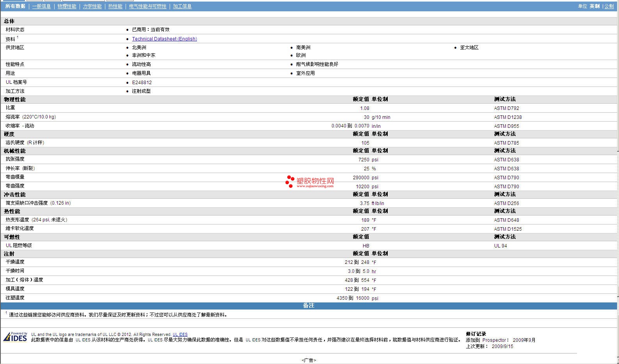Click the 电器用具 application entry
Viewport: 619px width, 364px height.
click(141, 73)
